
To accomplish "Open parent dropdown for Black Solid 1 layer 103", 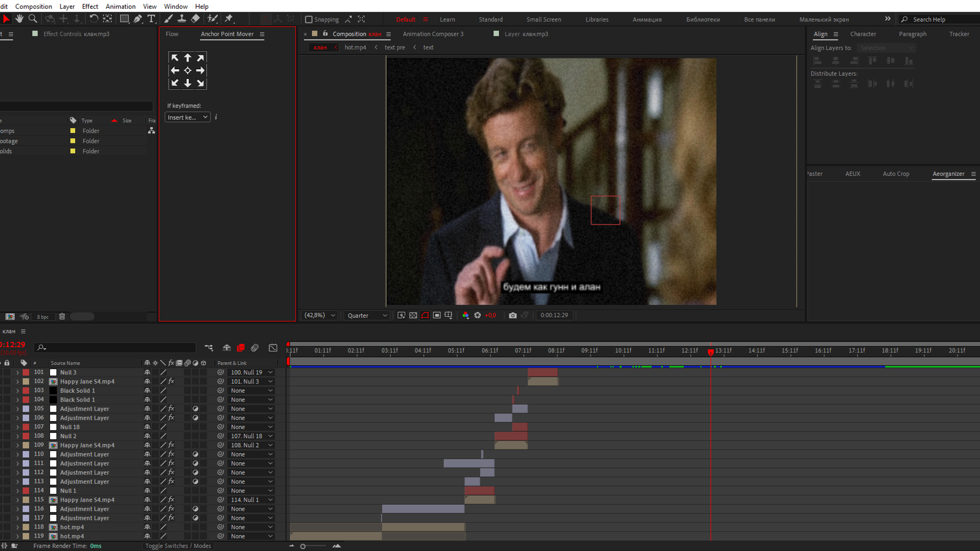I will [x=252, y=390].
